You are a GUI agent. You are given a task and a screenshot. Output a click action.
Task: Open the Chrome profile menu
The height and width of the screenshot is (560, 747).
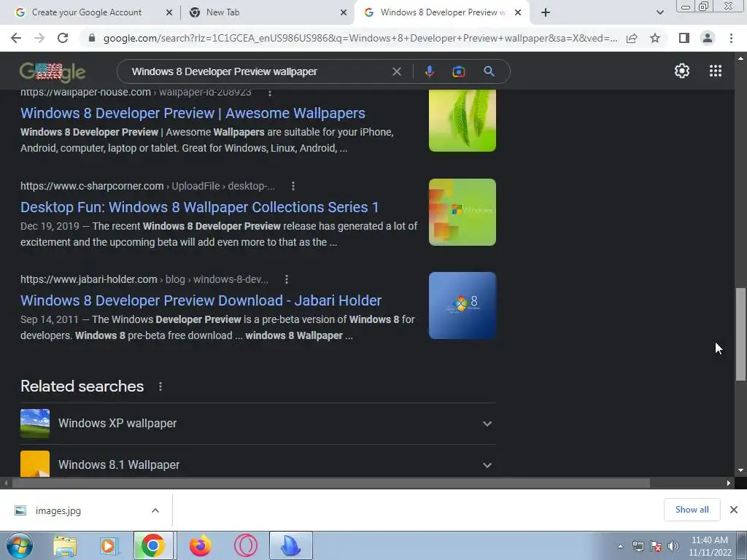tap(708, 38)
